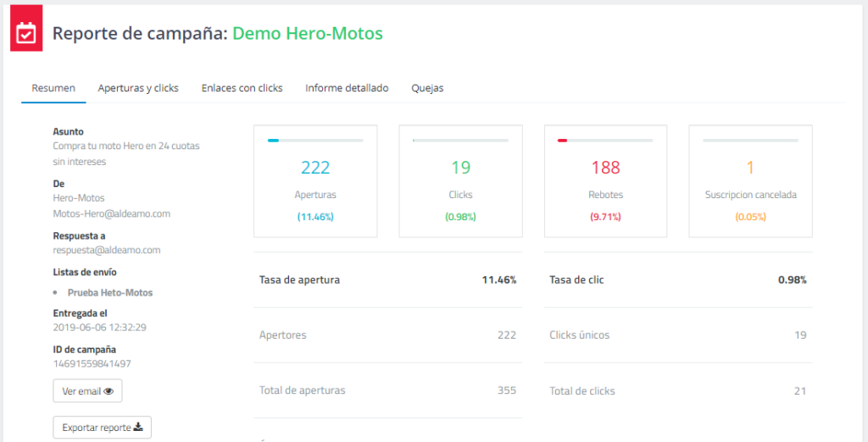The image size is (868, 442).
Task: Go to Enlaces con clicks tab
Action: [242, 88]
